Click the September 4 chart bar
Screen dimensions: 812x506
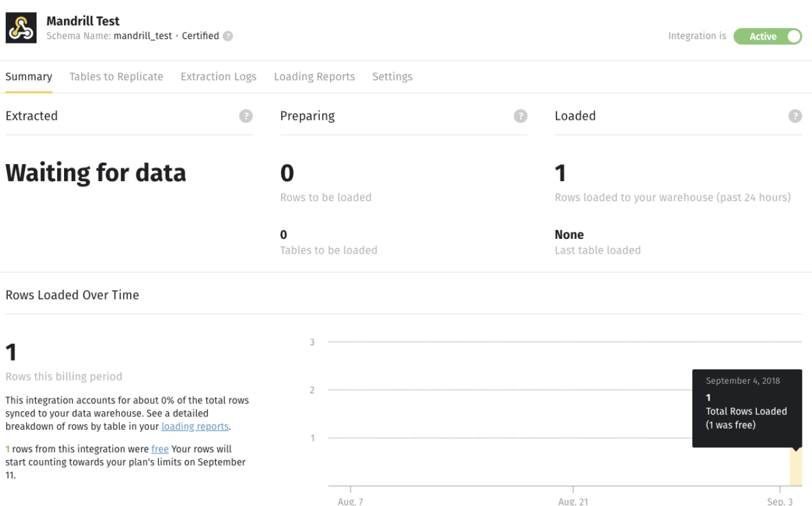[795, 467]
